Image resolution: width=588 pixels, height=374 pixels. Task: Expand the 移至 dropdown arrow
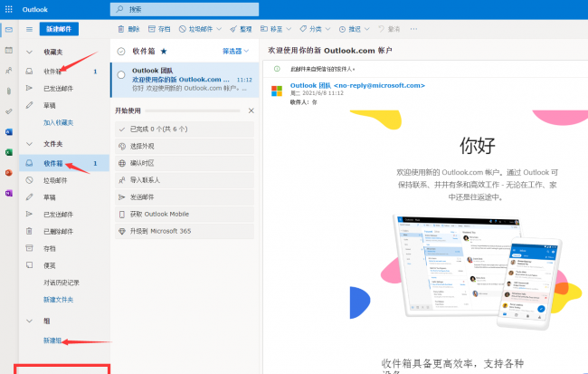[289, 29]
